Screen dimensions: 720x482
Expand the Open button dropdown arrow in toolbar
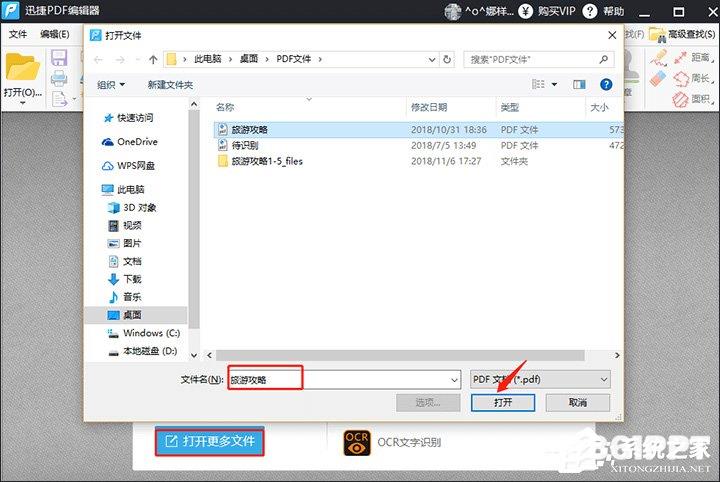(22, 103)
